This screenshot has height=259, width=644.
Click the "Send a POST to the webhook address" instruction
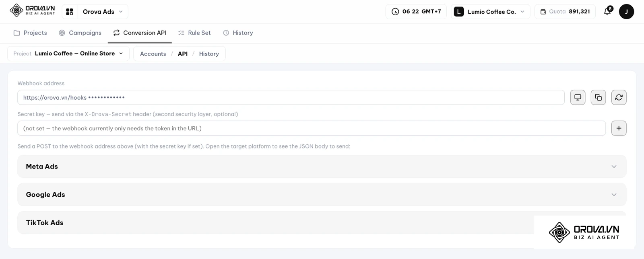pos(184,146)
